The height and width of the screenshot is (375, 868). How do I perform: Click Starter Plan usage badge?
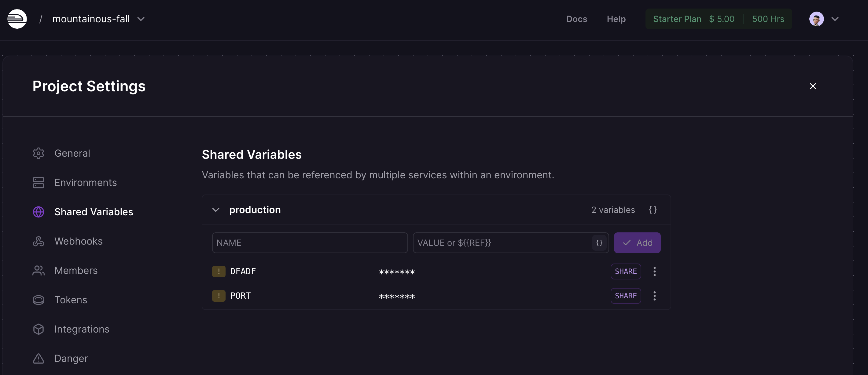pyautogui.click(x=718, y=19)
